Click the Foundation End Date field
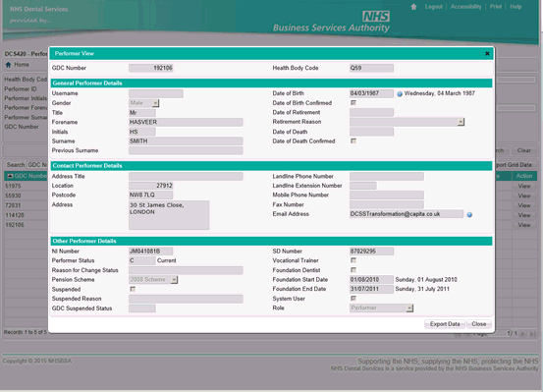This screenshot has width=543, height=392. point(371,289)
